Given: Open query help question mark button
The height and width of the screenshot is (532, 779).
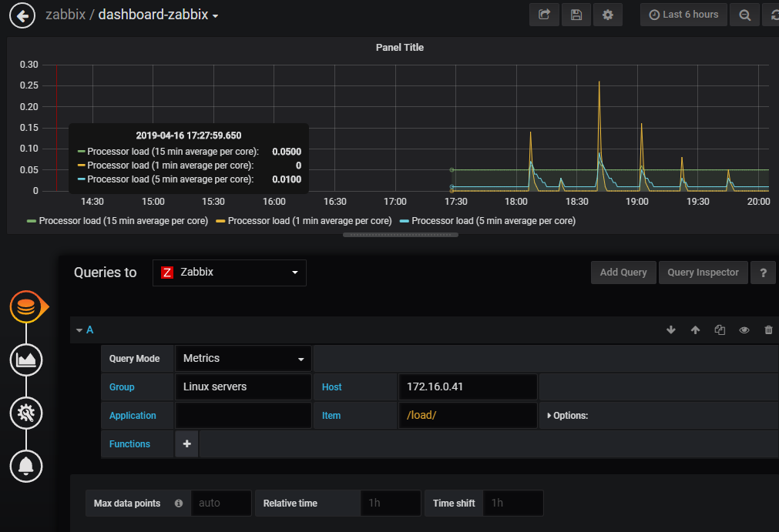Looking at the screenshot, I should [x=763, y=273].
